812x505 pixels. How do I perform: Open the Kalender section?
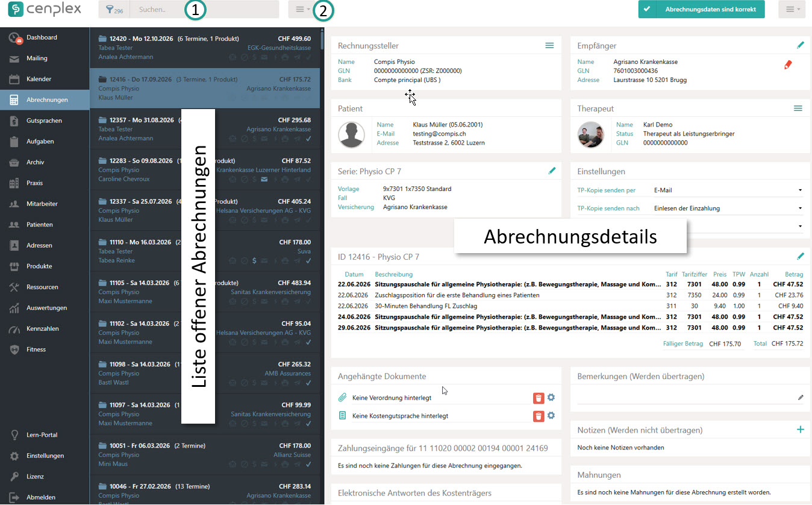45,79
